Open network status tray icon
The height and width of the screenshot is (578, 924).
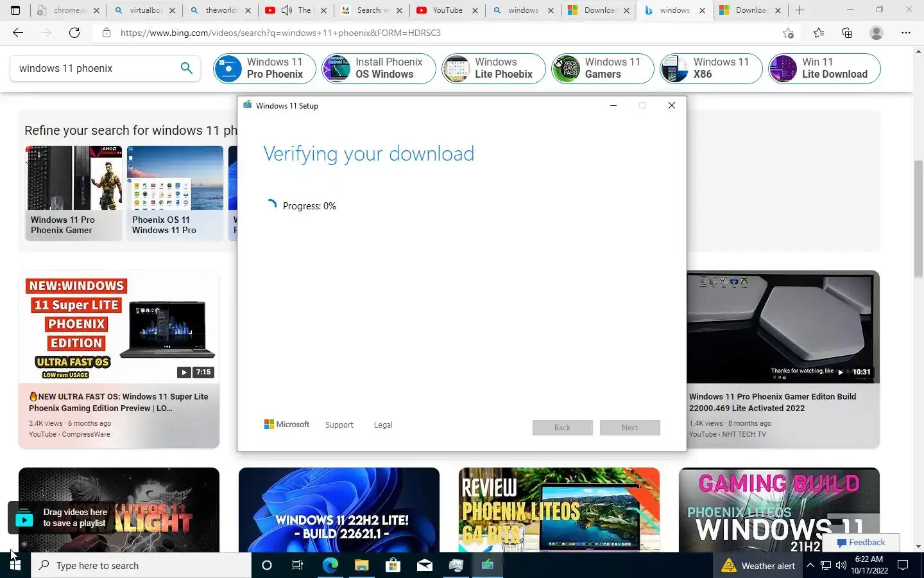[826, 566]
